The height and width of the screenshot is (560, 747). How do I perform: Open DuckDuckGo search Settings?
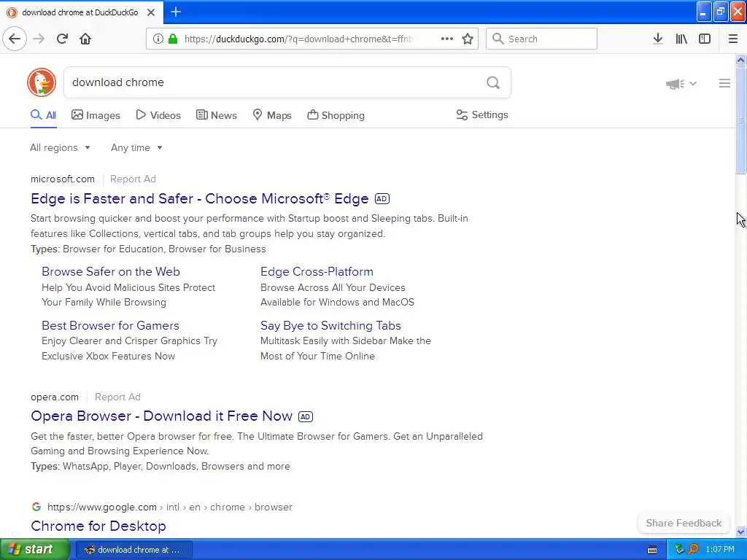pyautogui.click(x=482, y=114)
